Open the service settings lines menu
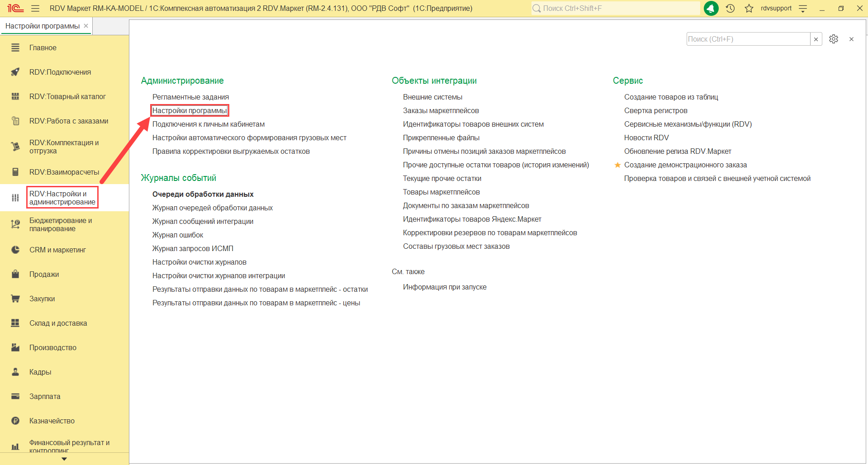Image resolution: width=868 pixels, height=465 pixels. pyautogui.click(x=803, y=9)
